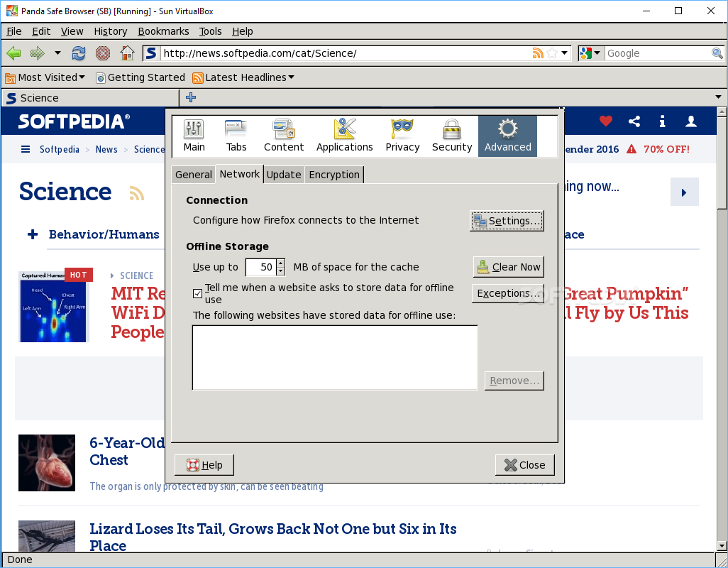The height and width of the screenshot is (568, 728).
Task: Click the Softpedia heart favorites icon
Action: (x=605, y=121)
